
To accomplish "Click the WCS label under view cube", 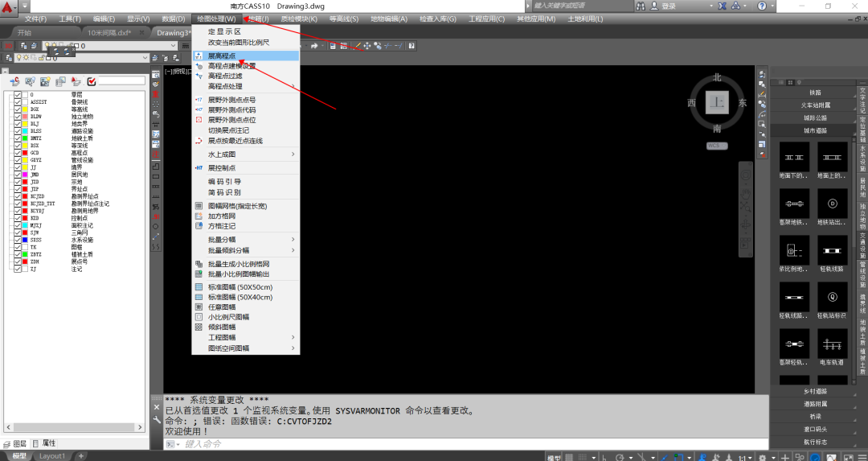I will (717, 146).
